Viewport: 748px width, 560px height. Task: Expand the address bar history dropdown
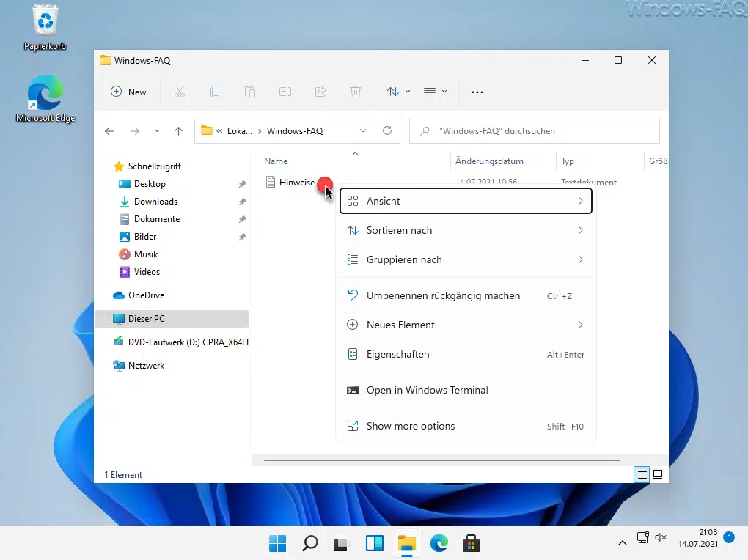(x=363, y=131)
